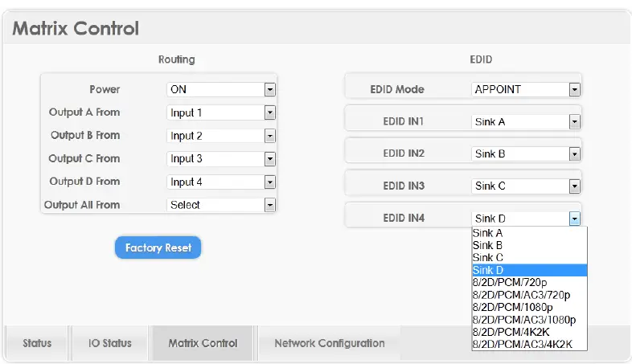The image size is (632, 364).
Task: Expand Output A From dropdown
Action: click(x=221, y=112)
